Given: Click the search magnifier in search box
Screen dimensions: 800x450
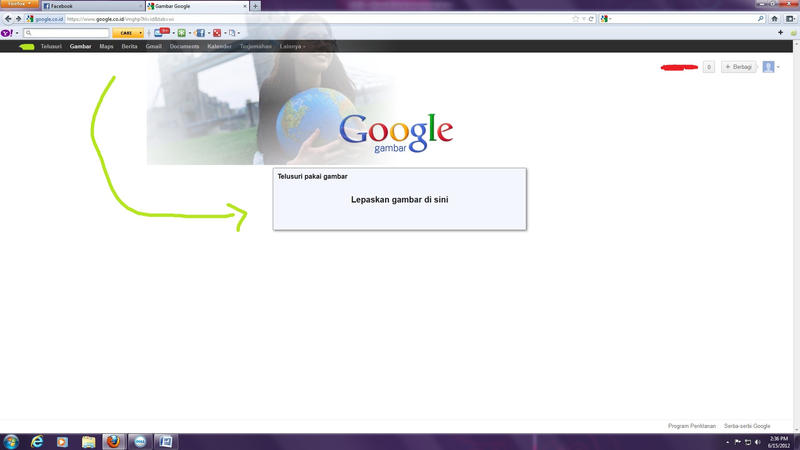Looking at the screenshot, I should coord(760,19).
